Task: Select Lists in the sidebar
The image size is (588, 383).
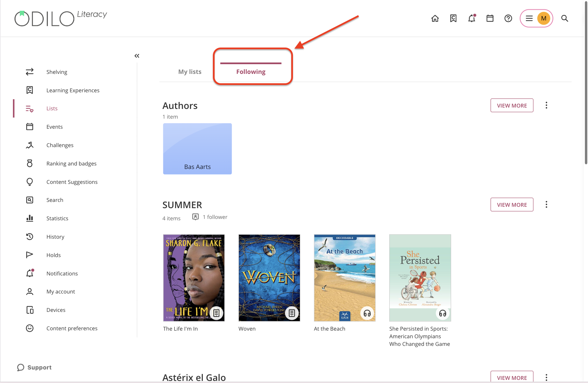Action: pos(52,109)
